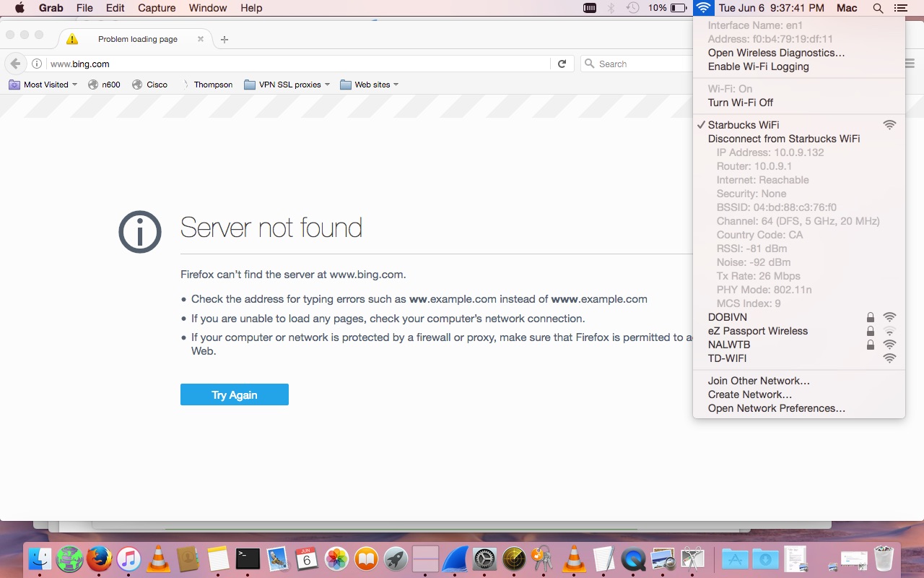Open the Capture menu
Image resolution: width=924 pixels, height=578 pixels.
point(157,8)
